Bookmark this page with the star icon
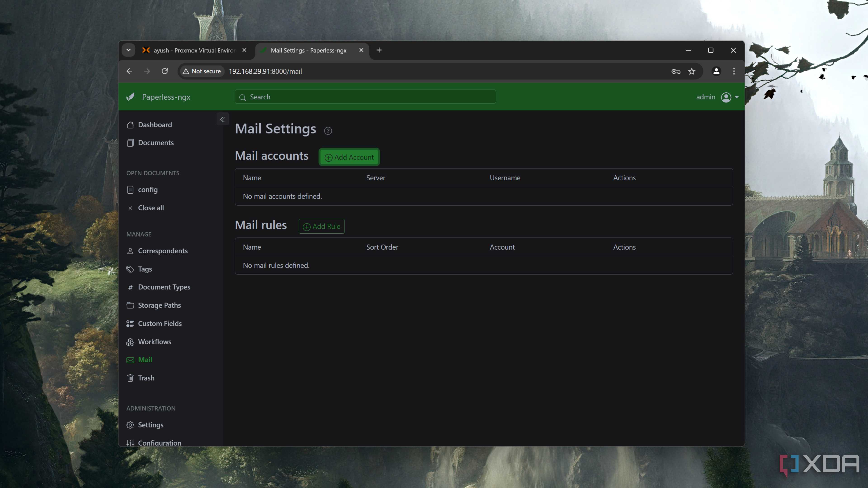The image size is (868, 488). coord(692,71)
